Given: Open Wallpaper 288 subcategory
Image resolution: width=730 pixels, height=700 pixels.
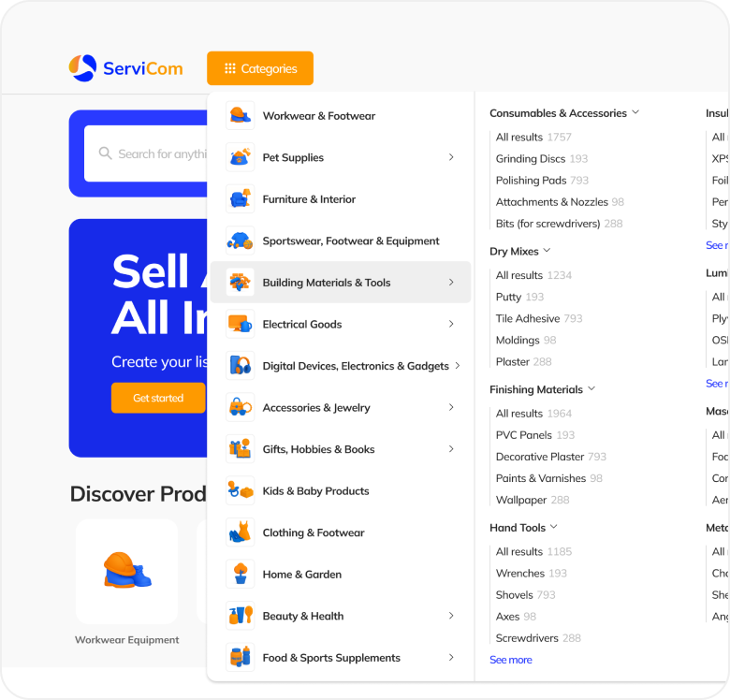Looking at the screenshot, I should (x=533, y=500).
